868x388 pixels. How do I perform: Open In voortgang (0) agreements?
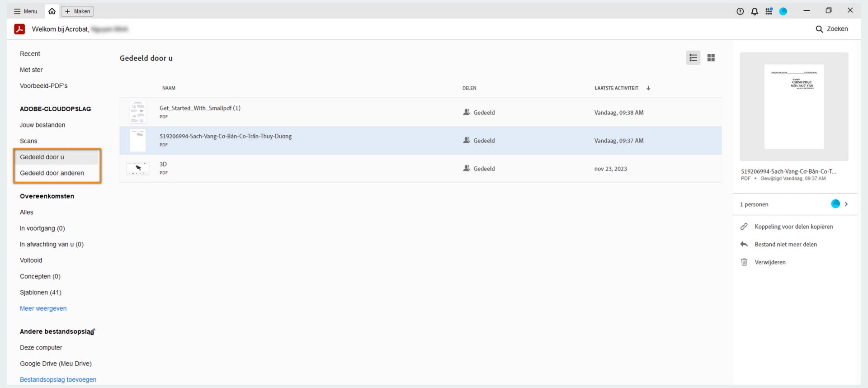tap(42, 228)
